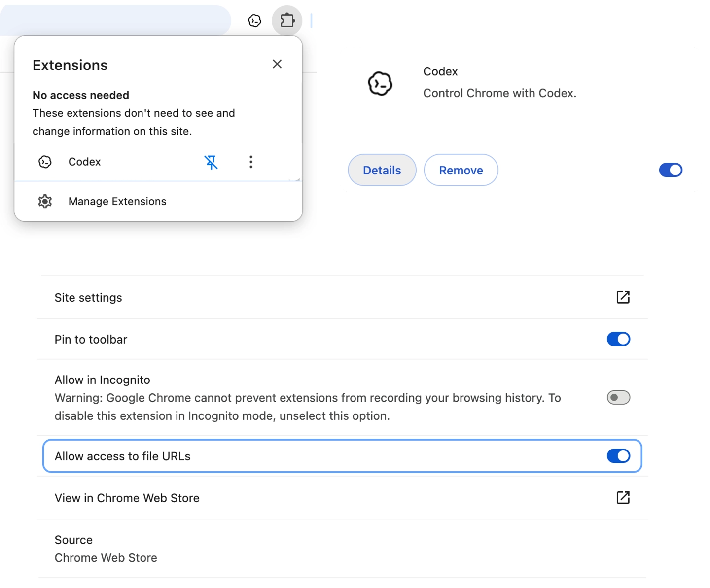Click the Manage Extensions gear icon
The width and height of the screenshot is (710, 588).
coord(45,201)
